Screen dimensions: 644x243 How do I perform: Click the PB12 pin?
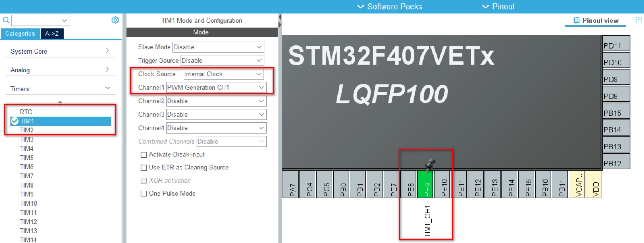(616, 161)
